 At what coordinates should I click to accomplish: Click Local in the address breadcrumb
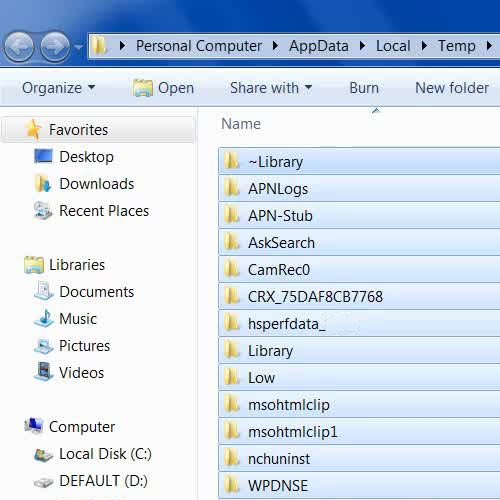click(393, 46)
